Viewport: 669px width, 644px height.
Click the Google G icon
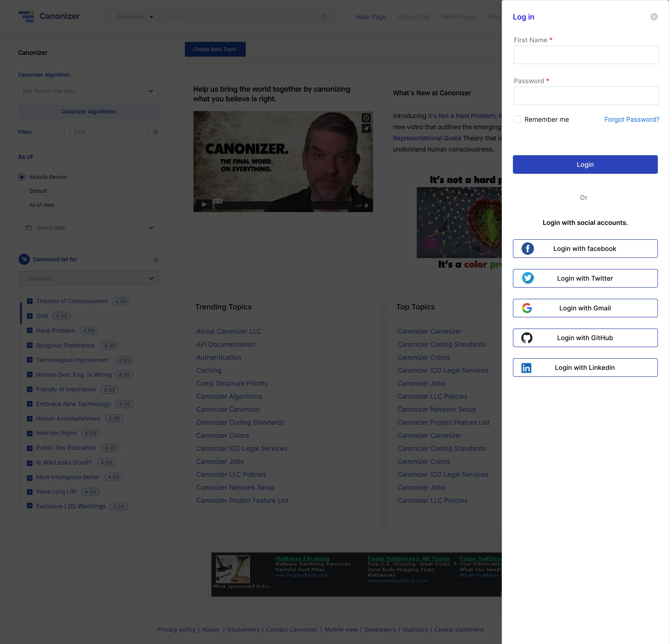527,308
